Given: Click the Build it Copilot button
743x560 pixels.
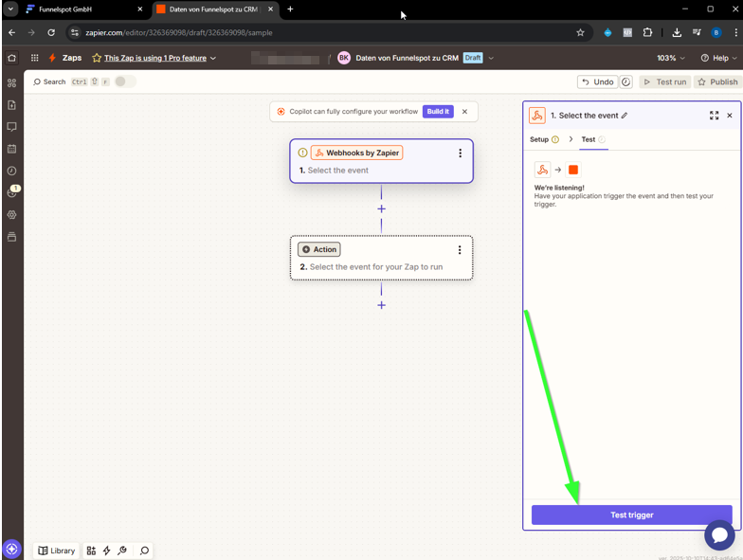Looking at the screenshot, I should tap(438, 112).
